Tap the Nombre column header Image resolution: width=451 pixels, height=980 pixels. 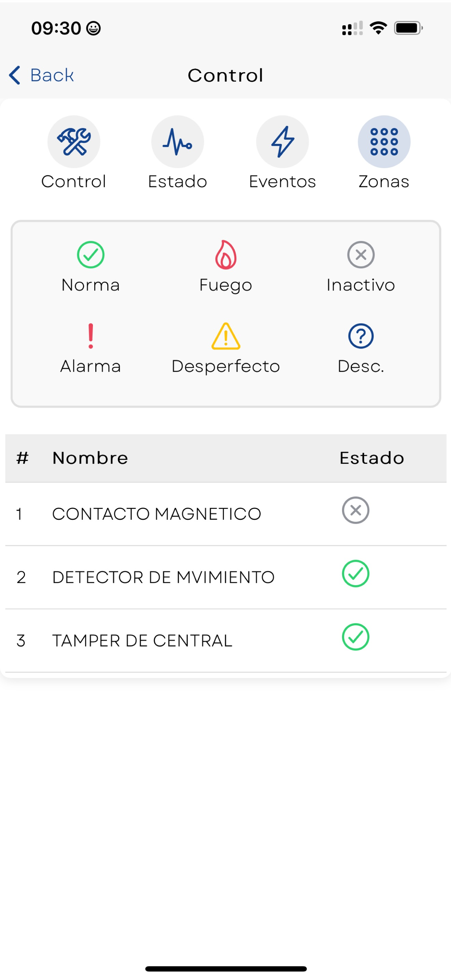pos(90,458)
